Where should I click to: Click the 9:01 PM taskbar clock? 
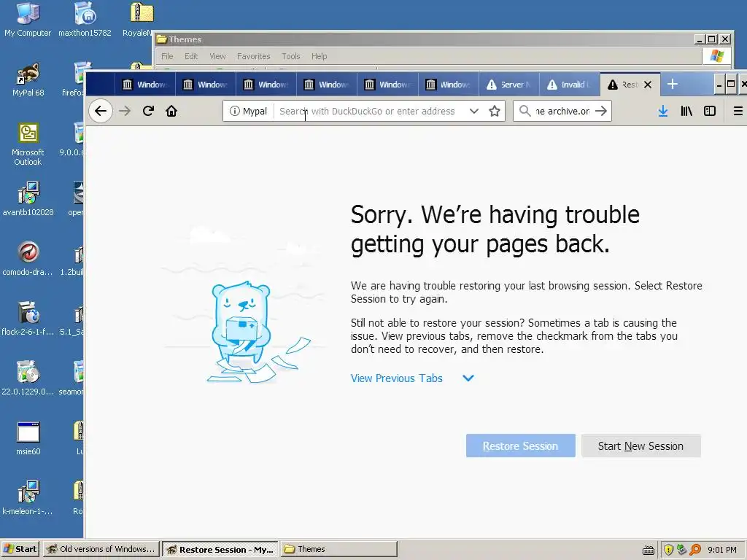click(721, 550)
